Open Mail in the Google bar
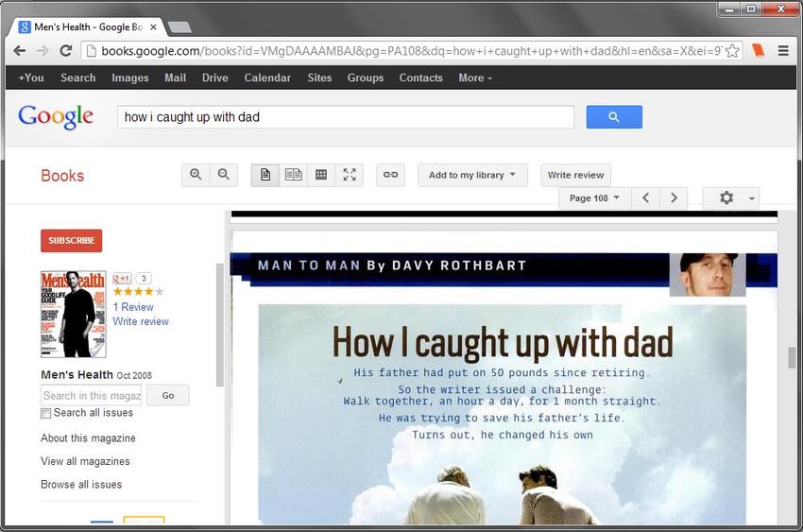803x532 pixels. (175, 77)
